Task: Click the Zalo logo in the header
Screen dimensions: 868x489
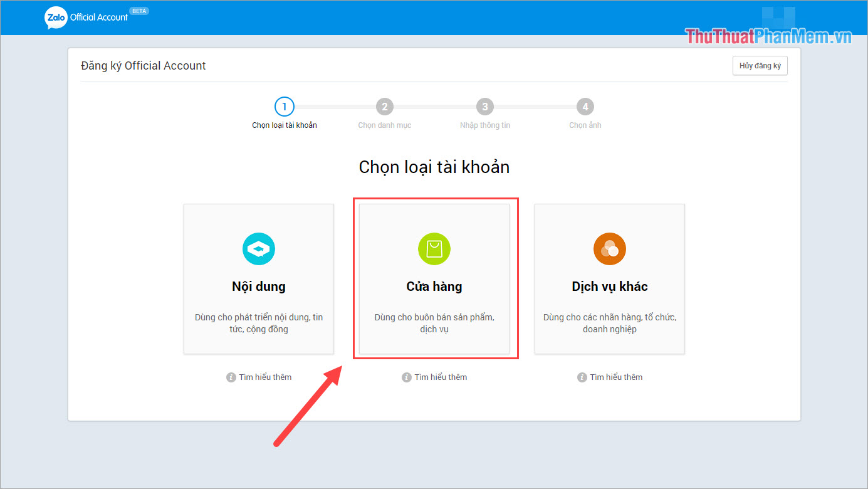Action: [55, 18]
